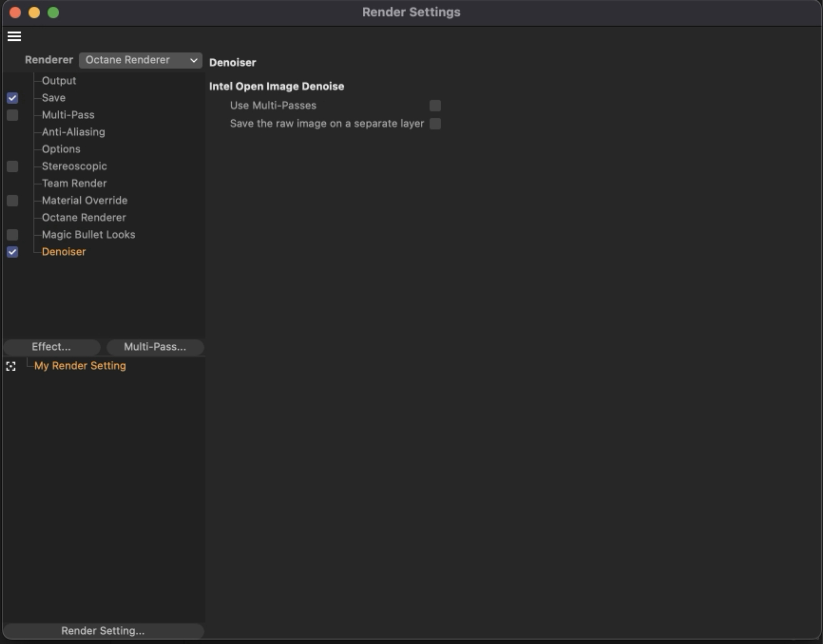Open the Anti-Aliasing settings
This screenshot has width=823, height=644.
coord(73,132)
